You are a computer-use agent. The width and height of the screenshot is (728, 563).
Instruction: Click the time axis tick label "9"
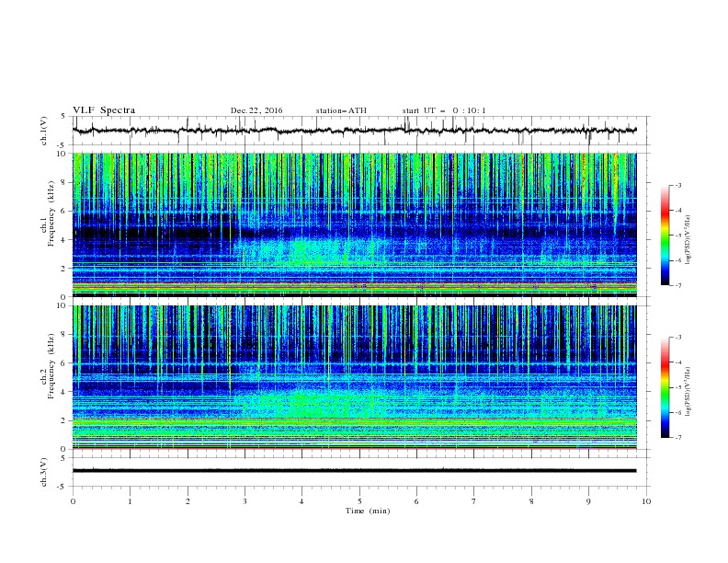pyautogui.click(x=588, y=501)
